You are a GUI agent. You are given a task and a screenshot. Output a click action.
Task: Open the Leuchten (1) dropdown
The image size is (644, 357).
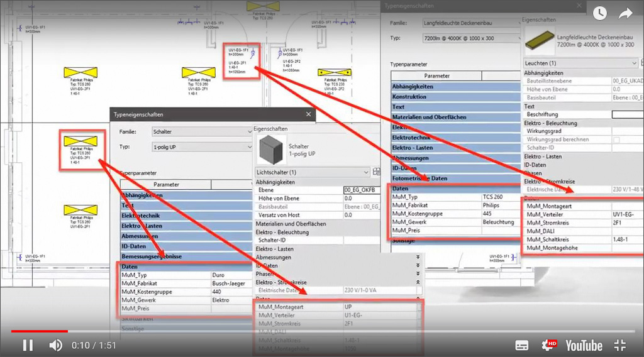(580, 63)
